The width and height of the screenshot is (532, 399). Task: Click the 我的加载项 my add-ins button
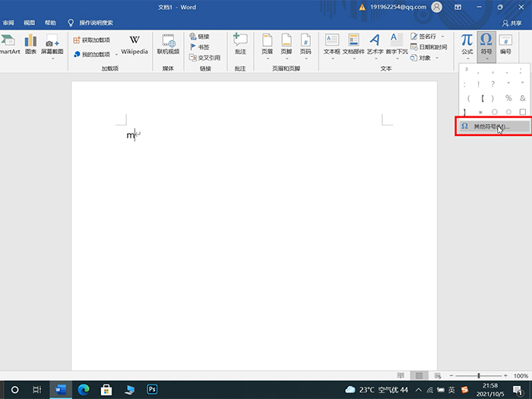tap(92, 54)
